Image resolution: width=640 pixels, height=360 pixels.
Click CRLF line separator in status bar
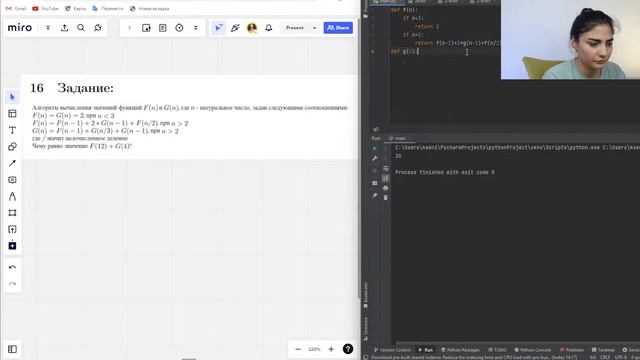coord(605,357)
